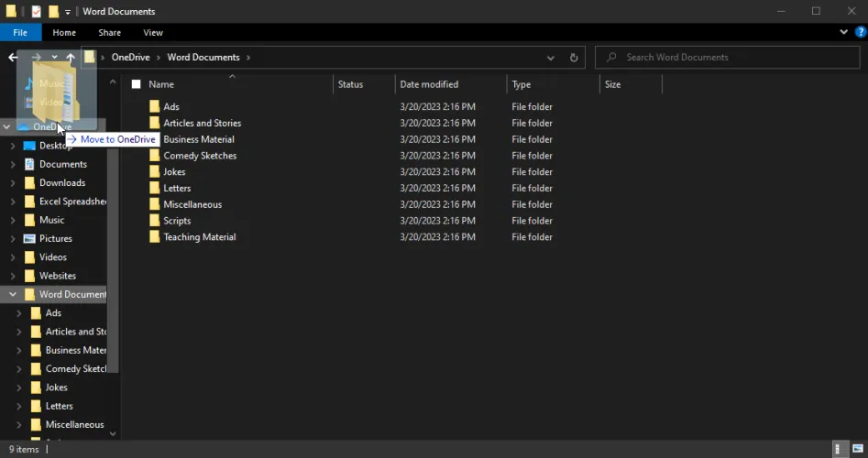The image size is (868, 458).
Task: Refresh the Word Documents folder view
Action: click(x=574, y=57)
